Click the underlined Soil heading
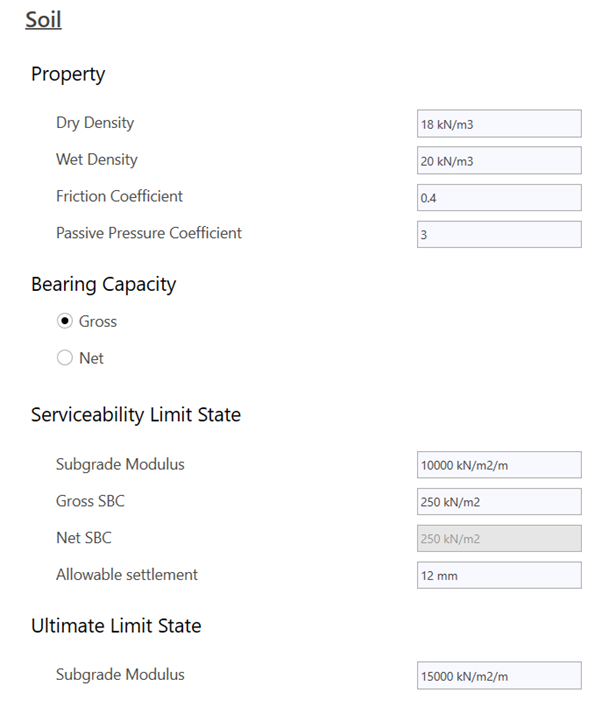Image resolution: width=609 pixels, height=714 pixels. coord(43,20)
